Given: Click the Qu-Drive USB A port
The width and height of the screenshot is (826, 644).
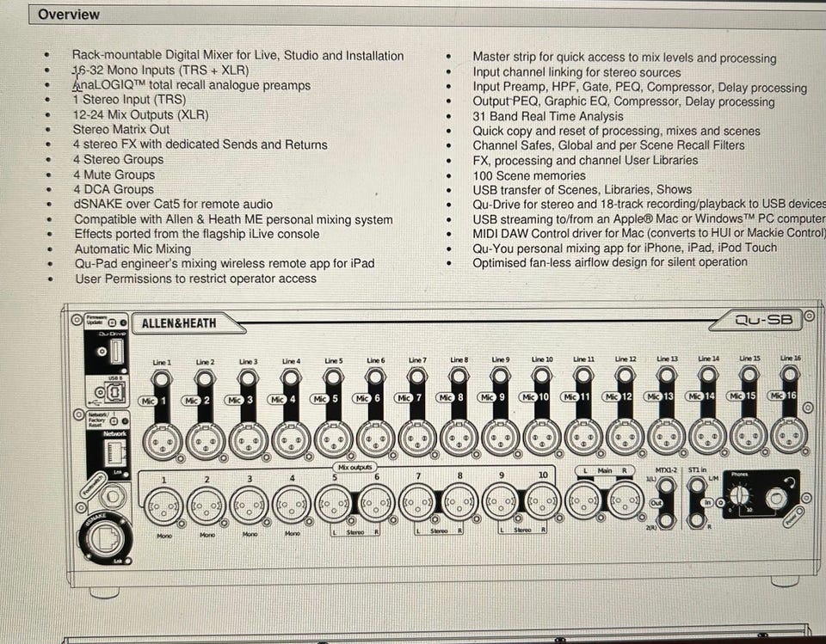Looking at the screenshot, I should point(117,352).
